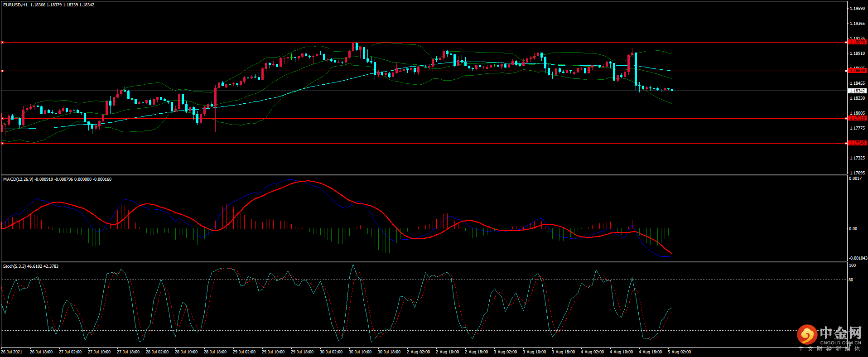Click the MACD(12,26,9) indicator label

[x=18, y=179]
